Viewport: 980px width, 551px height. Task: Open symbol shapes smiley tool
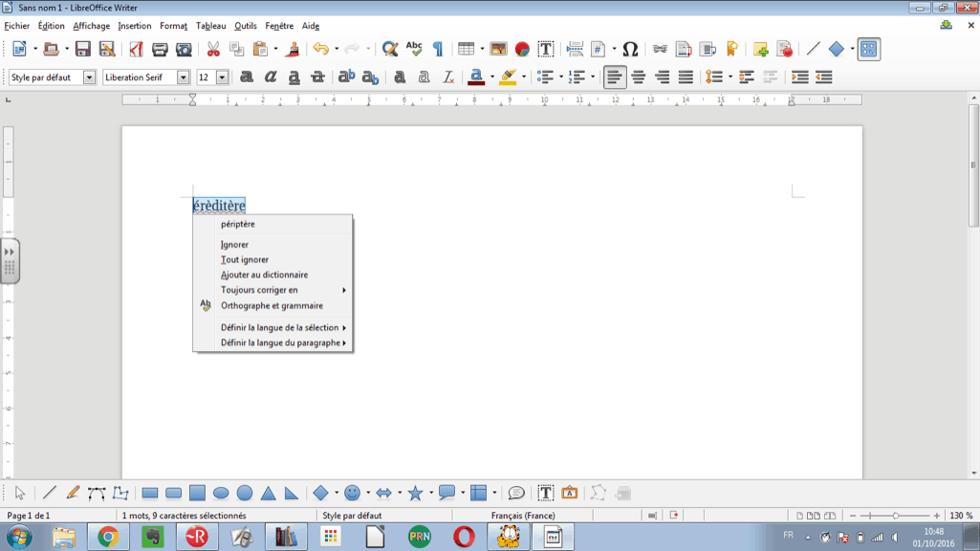click(353, 494)
